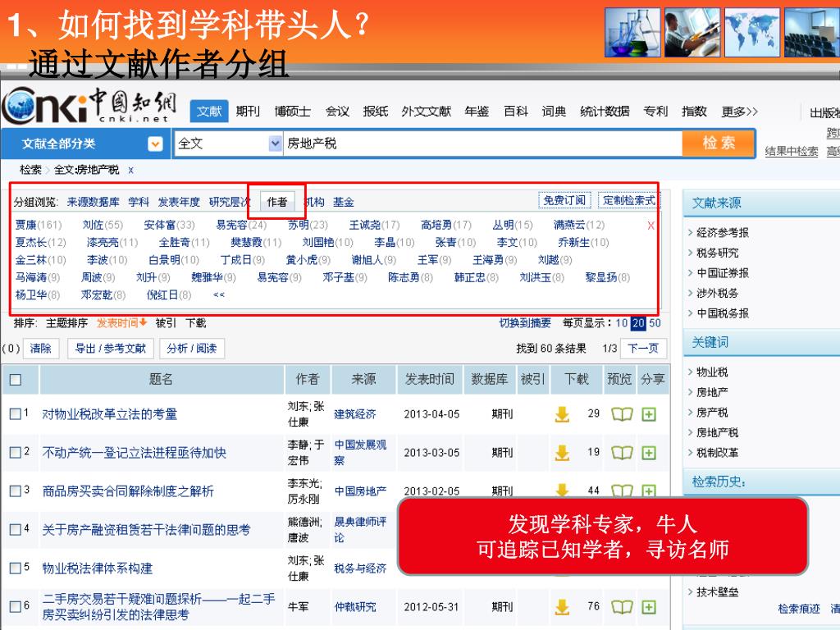This screenshot has width=840, height=630.
Task: Open the 会议 tab
Action: click(337, 112)
